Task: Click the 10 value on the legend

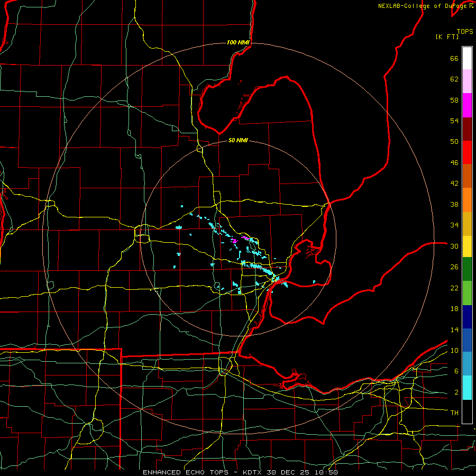Action: pos(454,350)
